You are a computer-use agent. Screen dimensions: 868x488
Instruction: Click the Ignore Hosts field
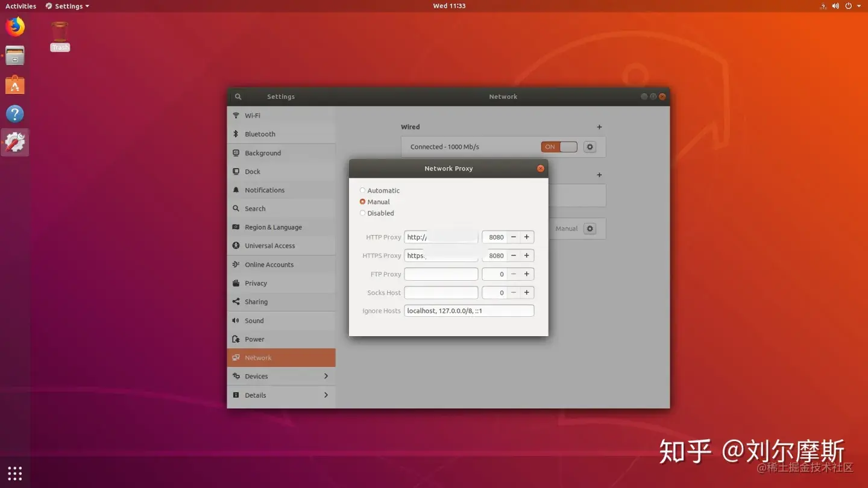[x=469, y=311]
